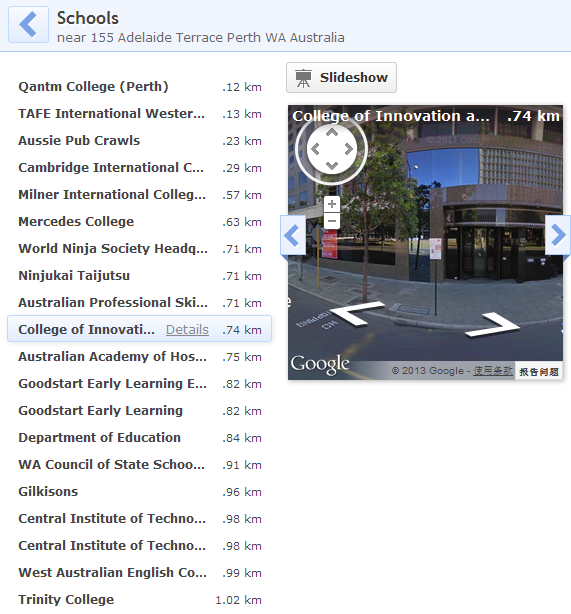Click the report a problem button
The image size is (571, 614).
(x=539, y=372)
